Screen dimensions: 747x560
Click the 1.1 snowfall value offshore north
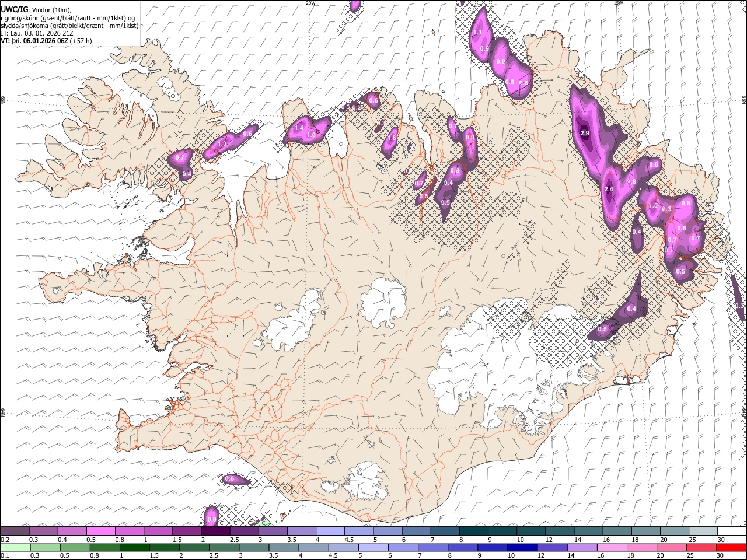(477, 33)
